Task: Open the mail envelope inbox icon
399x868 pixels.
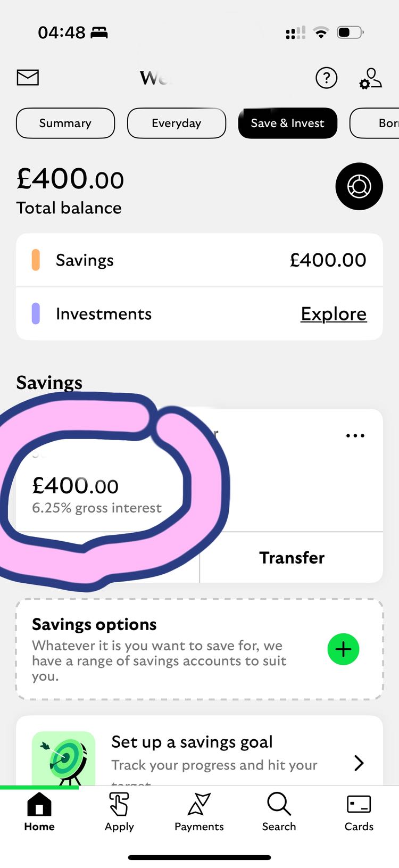Action: click(28, 78)
